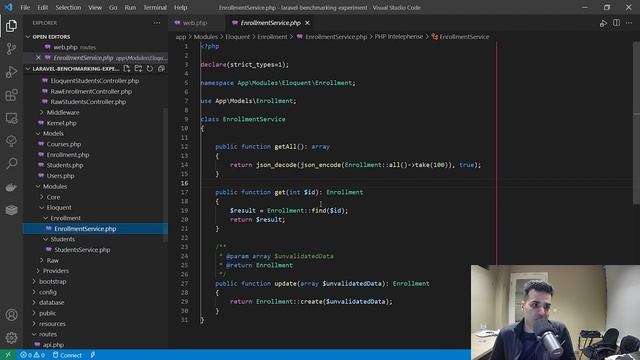Image resolution: width=640 pixels, height=360 pixels.
Task: Open the Terminal menu
Action: pyautogui.click(x=155, y=7)
